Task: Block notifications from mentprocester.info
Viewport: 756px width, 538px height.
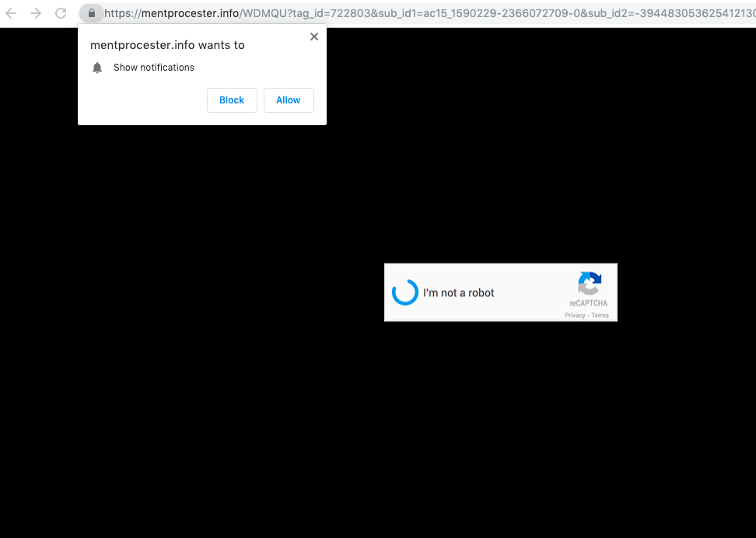Action: coord(232,100)
